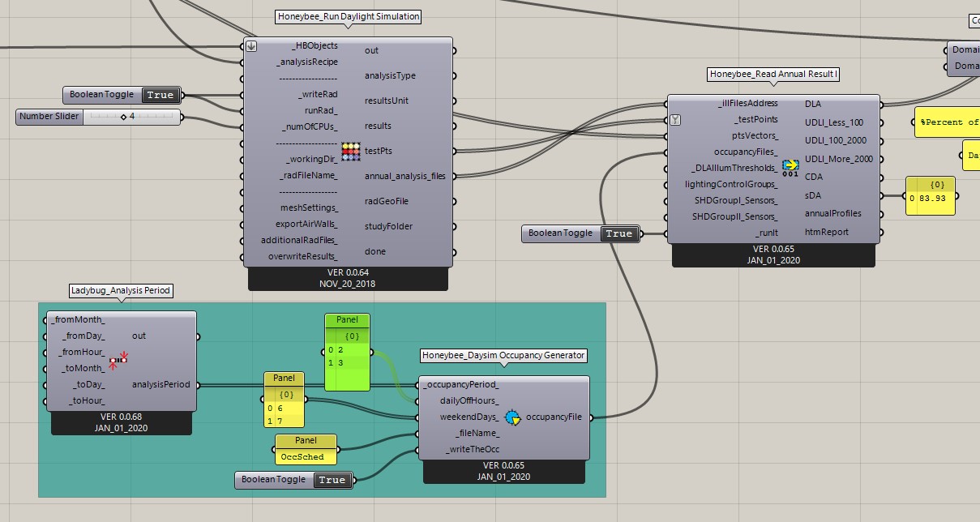Click the _workingDir_ input label

tap(311, 159)
